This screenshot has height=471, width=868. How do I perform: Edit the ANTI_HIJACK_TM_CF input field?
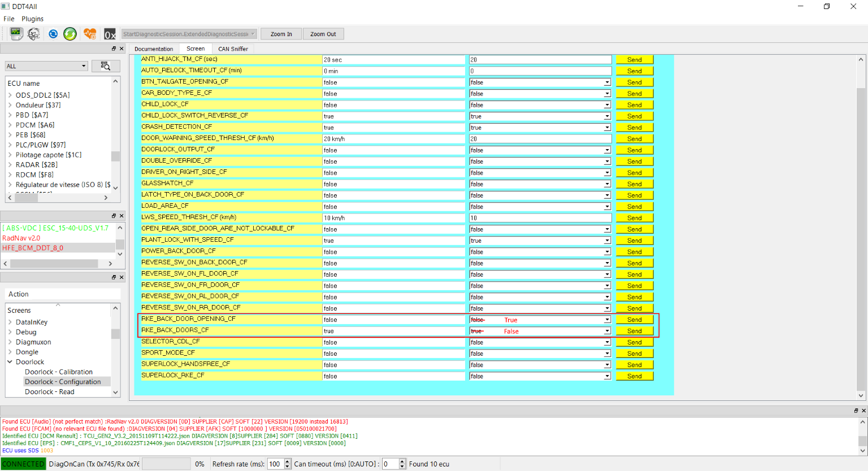click(x=540, y=60)
